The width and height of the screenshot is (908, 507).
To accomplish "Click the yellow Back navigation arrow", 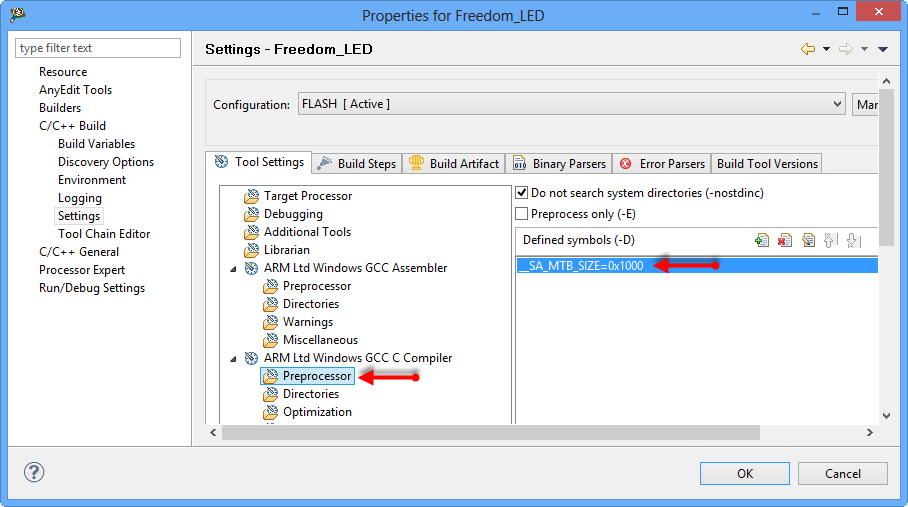I will click(808, 49).
